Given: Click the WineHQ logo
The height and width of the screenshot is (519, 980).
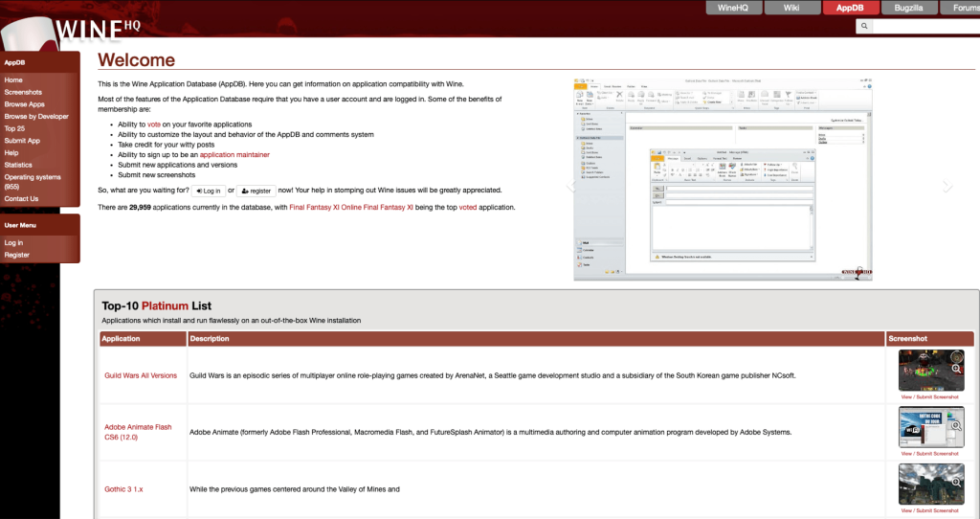Looking at the screenshot, I should point(70,32).
